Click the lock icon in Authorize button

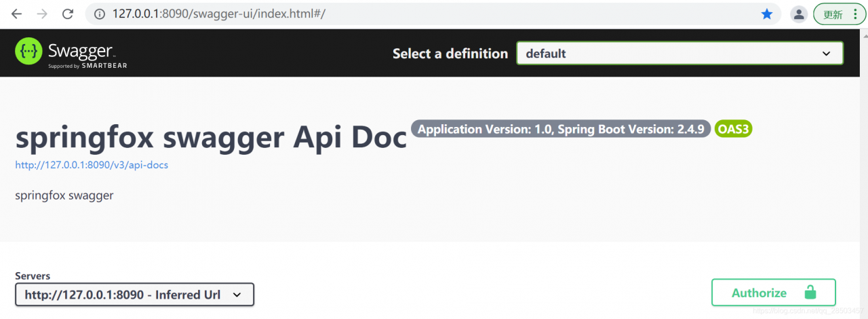[x=810, y=293]
